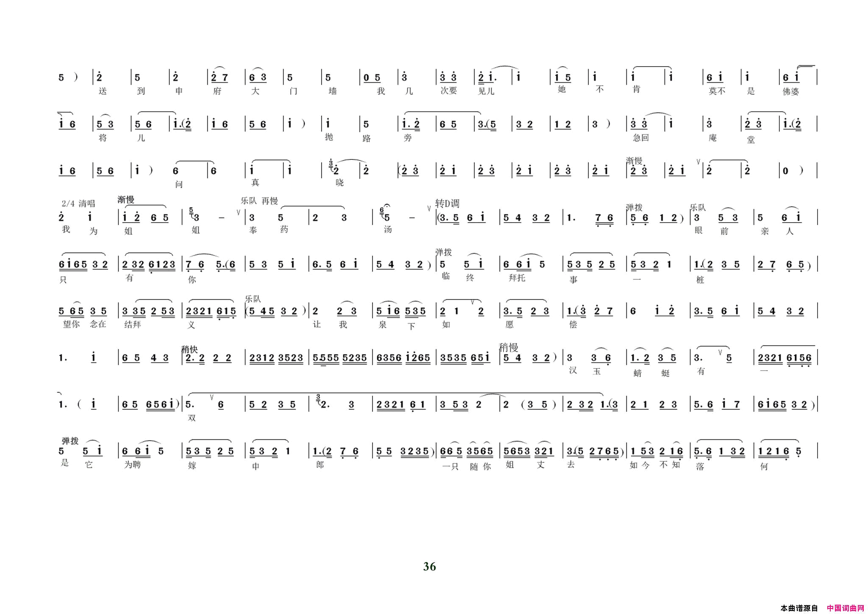Click the 稍快 tempo marking
This screenshot has height=614, width=868.
(189, 349)
